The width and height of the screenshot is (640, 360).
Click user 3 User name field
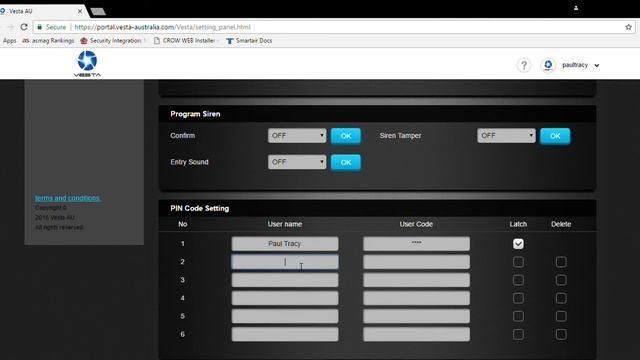coord(285,280)
